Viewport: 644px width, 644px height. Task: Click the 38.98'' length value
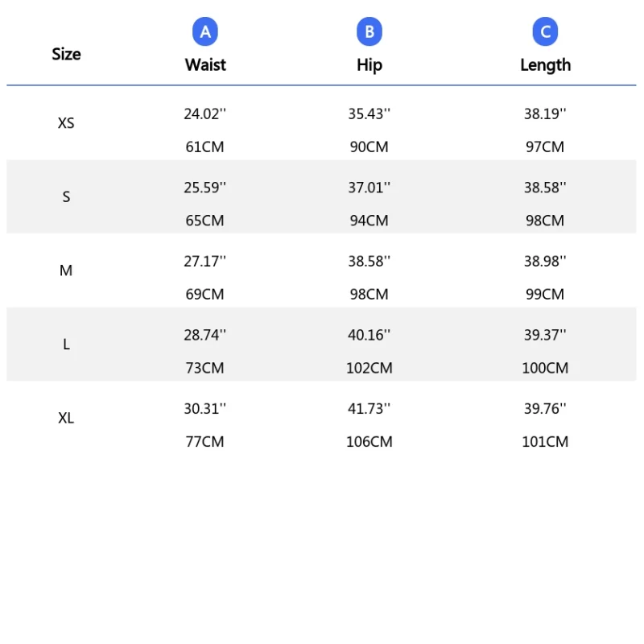(x=545, y=262)
